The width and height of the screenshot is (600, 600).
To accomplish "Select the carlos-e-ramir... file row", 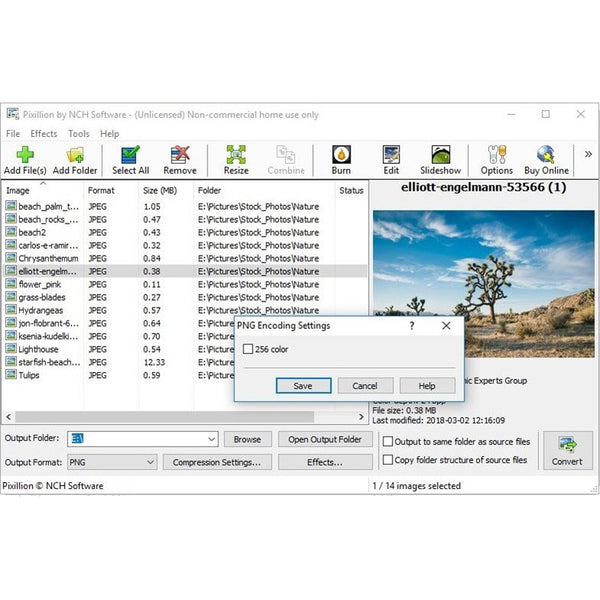I will [x=185, y=245].
